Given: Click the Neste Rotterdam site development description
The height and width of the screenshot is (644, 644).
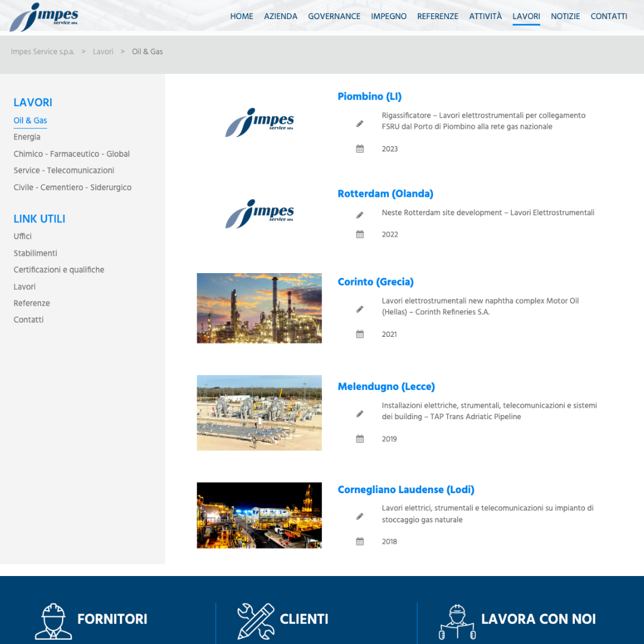Looking at the screenshot, I should pyautogui.click(x=488, y=213).
